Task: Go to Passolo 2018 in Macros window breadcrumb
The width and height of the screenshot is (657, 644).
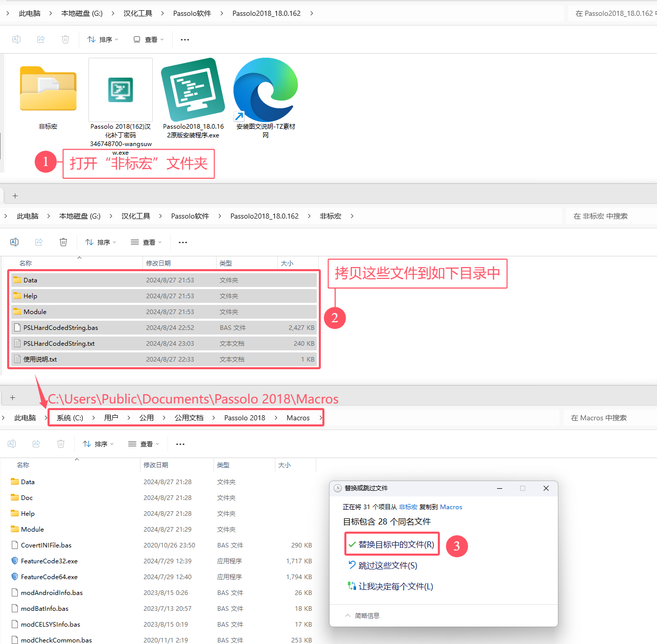Action: (x=245, y=418)
